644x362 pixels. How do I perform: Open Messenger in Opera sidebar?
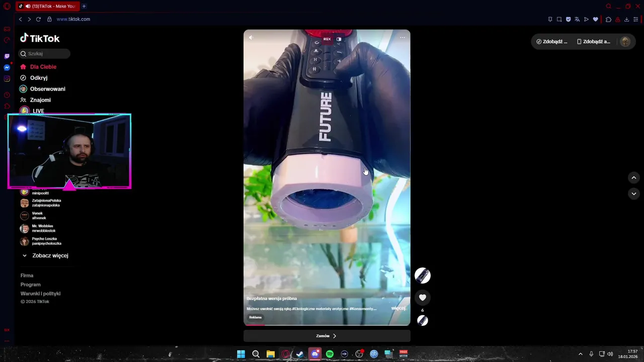coord(7,67)
